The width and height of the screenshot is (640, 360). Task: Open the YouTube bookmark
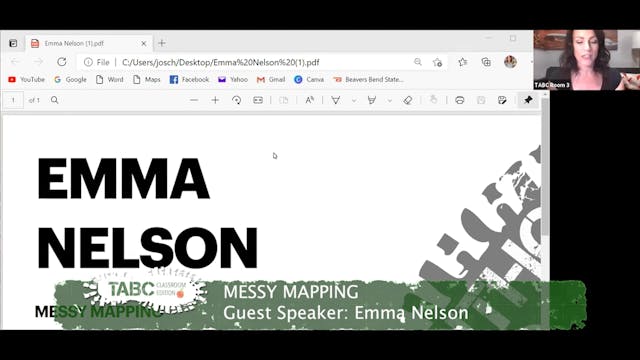pos(27,80)
